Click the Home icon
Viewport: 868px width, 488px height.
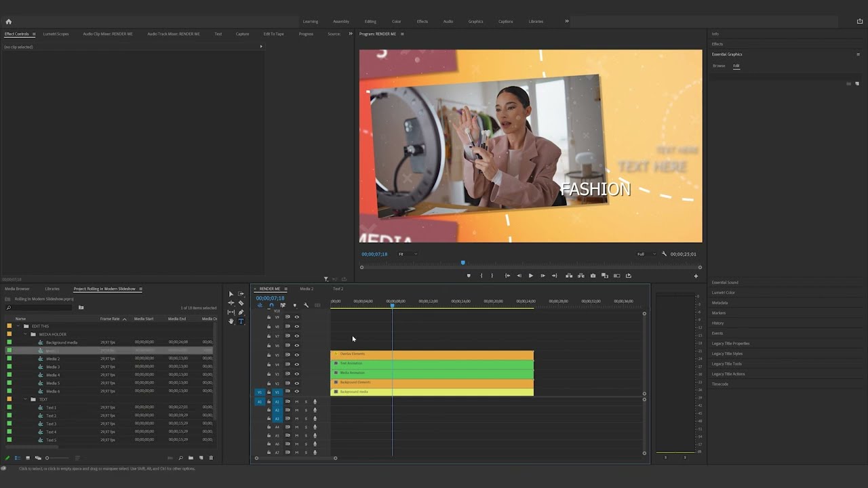(9, 22)
